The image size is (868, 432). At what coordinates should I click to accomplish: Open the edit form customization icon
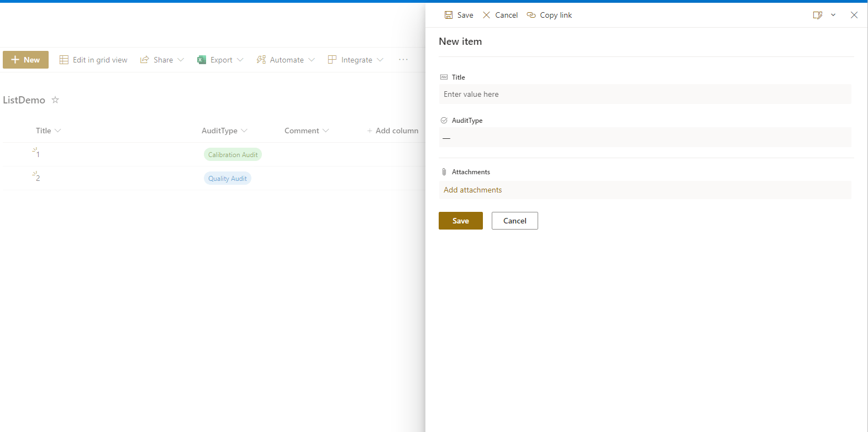tap(818, 15)
